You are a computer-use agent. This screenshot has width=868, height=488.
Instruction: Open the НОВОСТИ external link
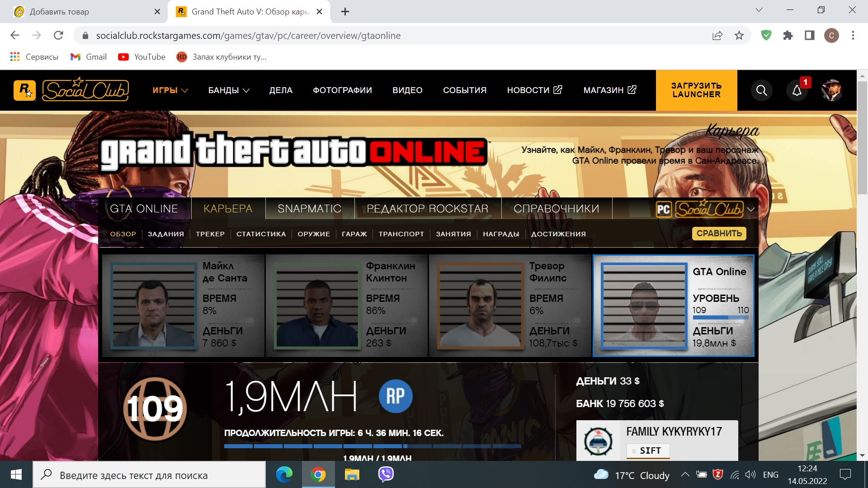[534, 90]
